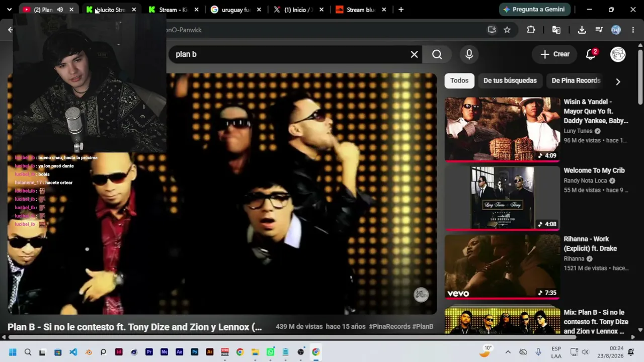This screenshot has height=362, width=644.
Task: Switch to the 'Stream blu' SoundCloud tab
Action: tap(355, 10)
